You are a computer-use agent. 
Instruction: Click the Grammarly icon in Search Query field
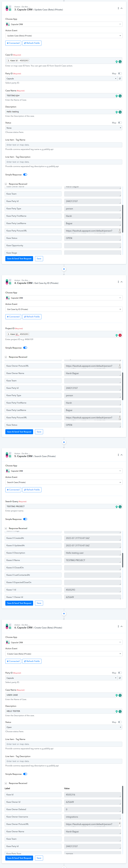click(x=120, y=507)
